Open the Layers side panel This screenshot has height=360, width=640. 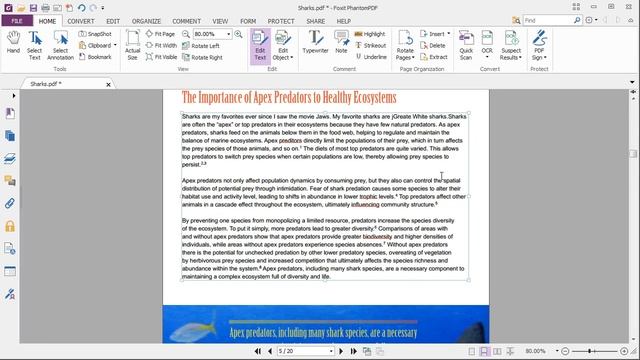10,158
